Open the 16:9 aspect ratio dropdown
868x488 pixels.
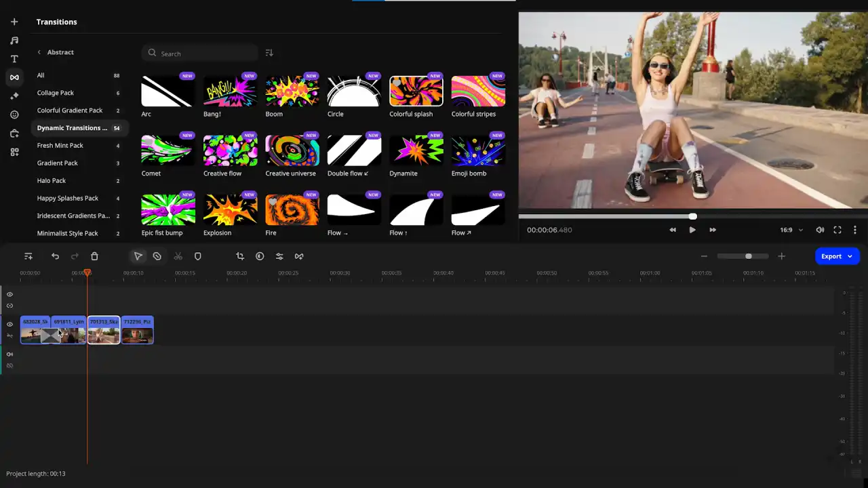tap(791, 230)
